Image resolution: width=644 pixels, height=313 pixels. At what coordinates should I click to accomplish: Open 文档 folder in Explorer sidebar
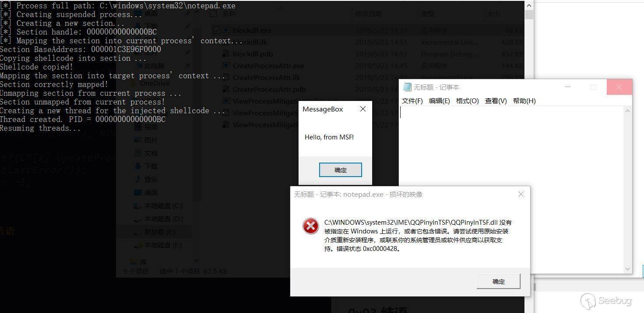coord(151,153)
